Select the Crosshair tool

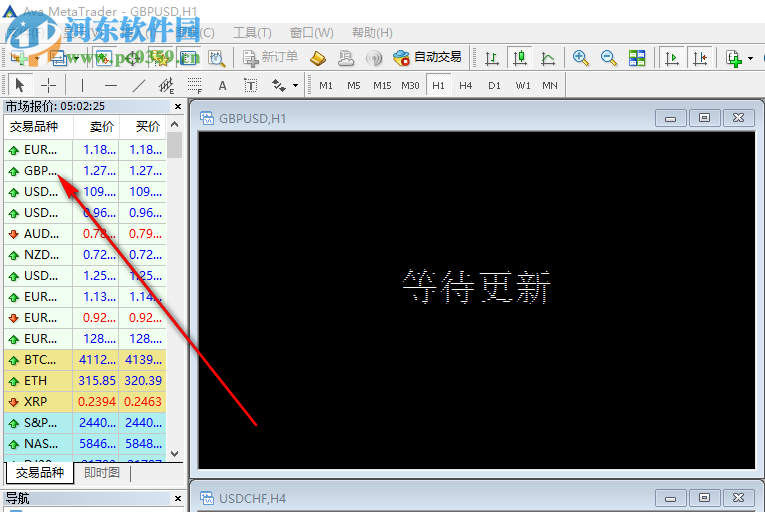click(48, 85)
